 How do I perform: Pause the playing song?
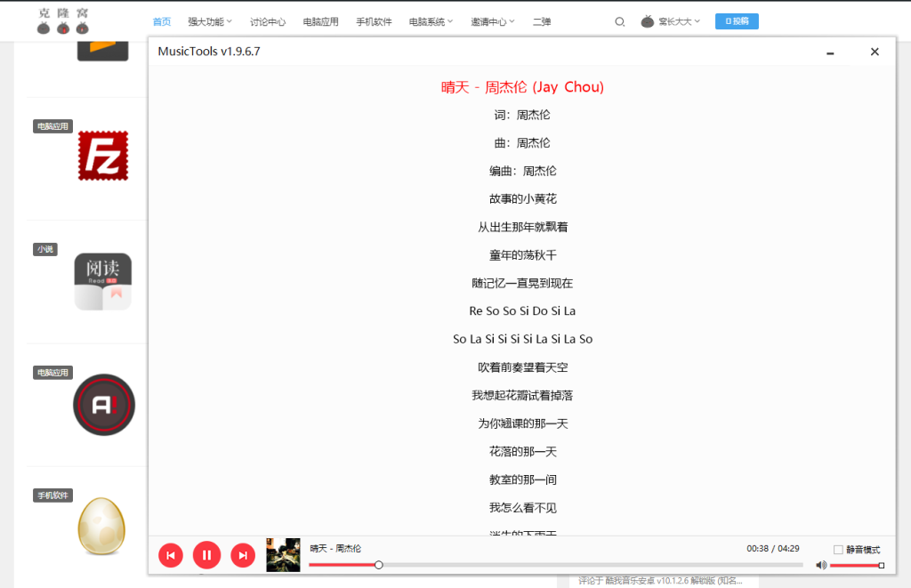(x=206, y=555)
